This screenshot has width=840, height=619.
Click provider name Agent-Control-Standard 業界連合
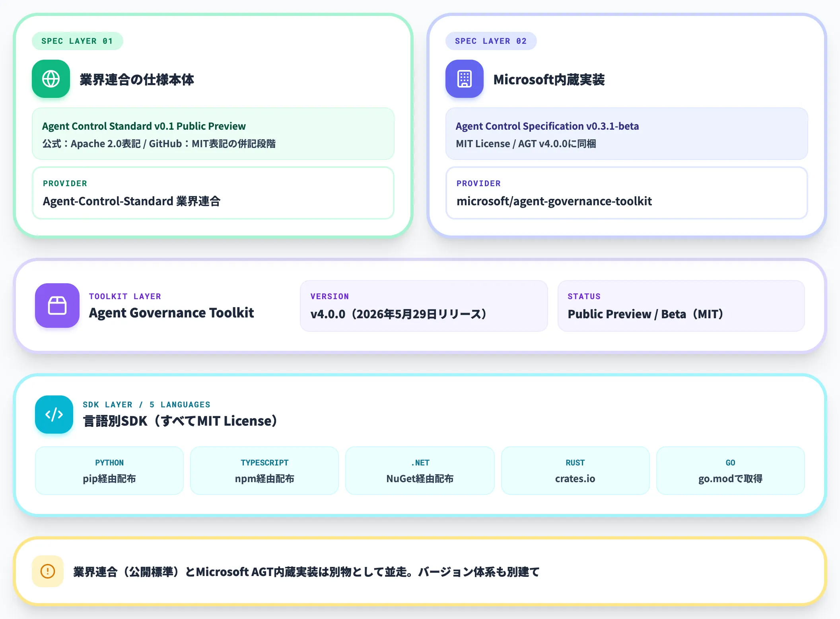tap(132, 201)
